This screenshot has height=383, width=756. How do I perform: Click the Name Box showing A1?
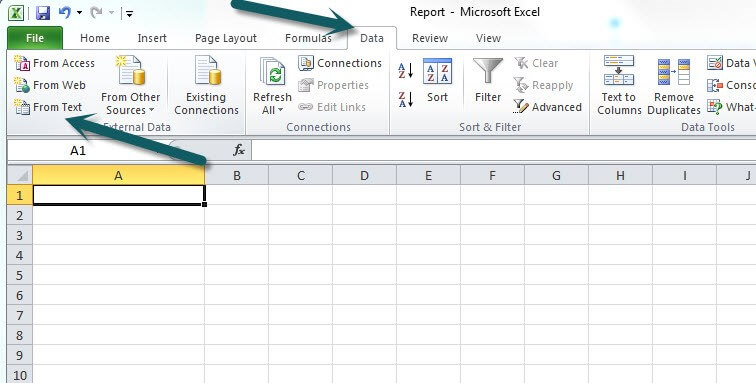click(78, 150)
